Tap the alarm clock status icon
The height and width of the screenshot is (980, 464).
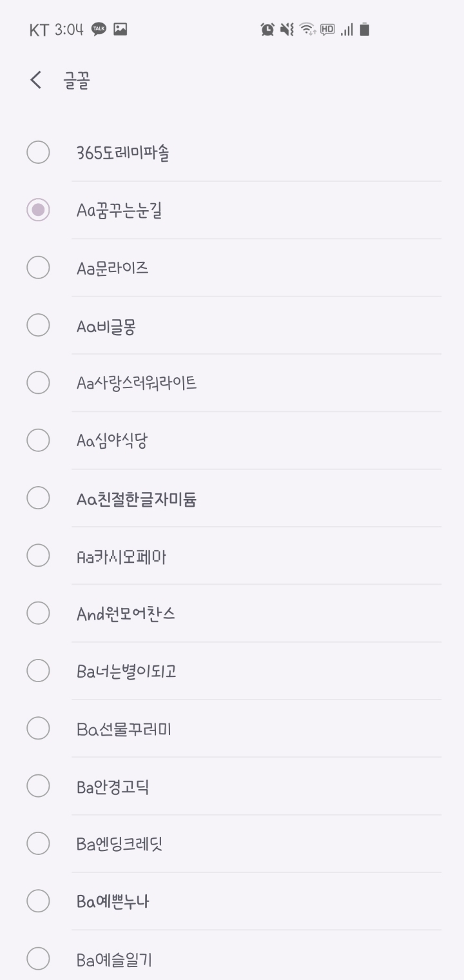click(267, 29)
